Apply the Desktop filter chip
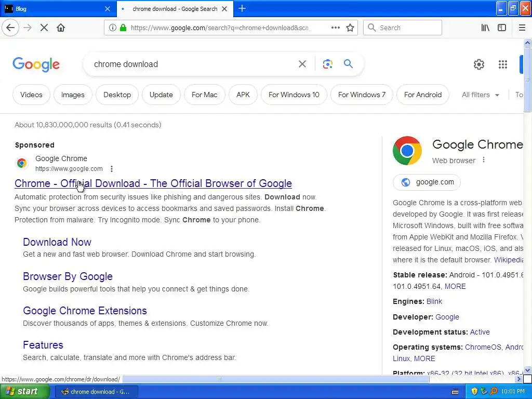This screenshot has height=399, width=532. 117,95
